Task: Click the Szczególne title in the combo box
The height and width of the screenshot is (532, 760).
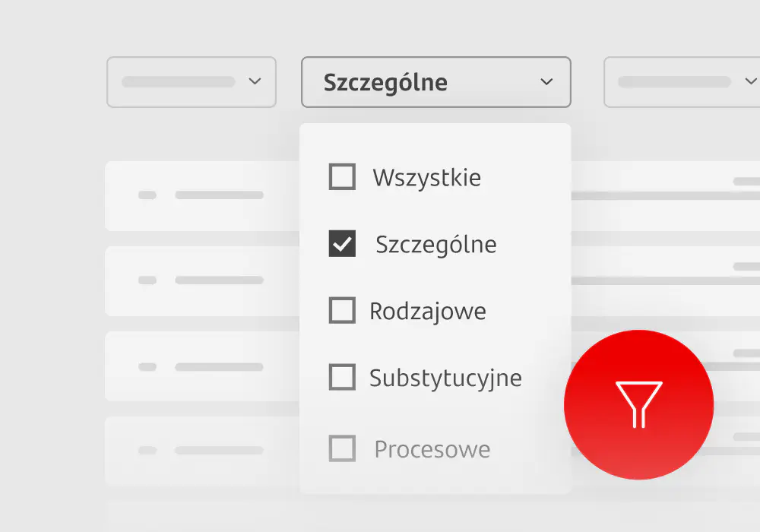Action: point(385,82)
